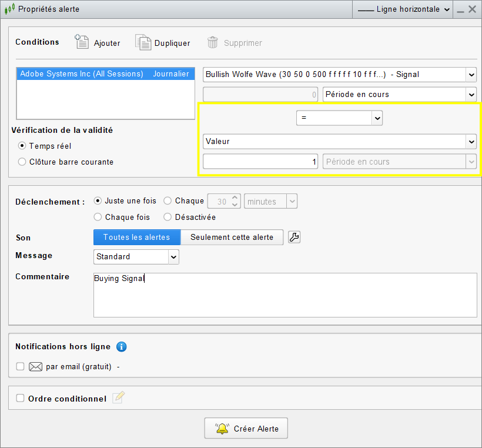Select the Chaque fois trigger option
The image size is (482, 448).
pos(98,217)
